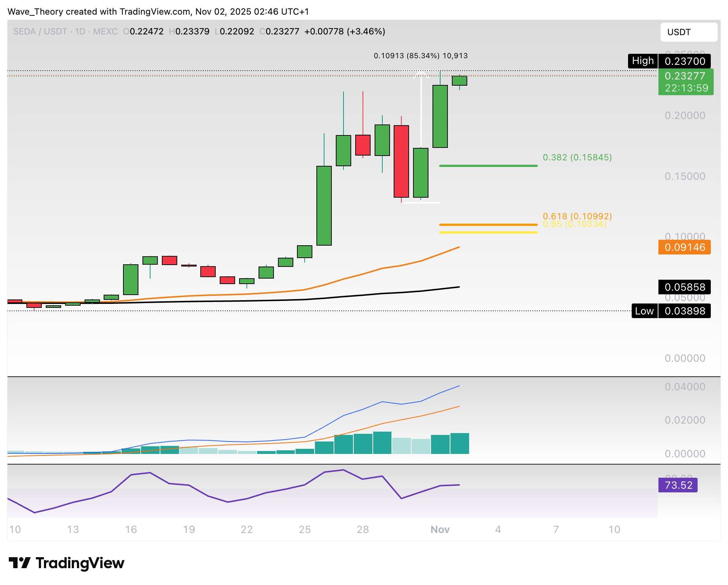Click the 1D interval label
The width and height of the screenshot is (728, 585).
(80, 31)
